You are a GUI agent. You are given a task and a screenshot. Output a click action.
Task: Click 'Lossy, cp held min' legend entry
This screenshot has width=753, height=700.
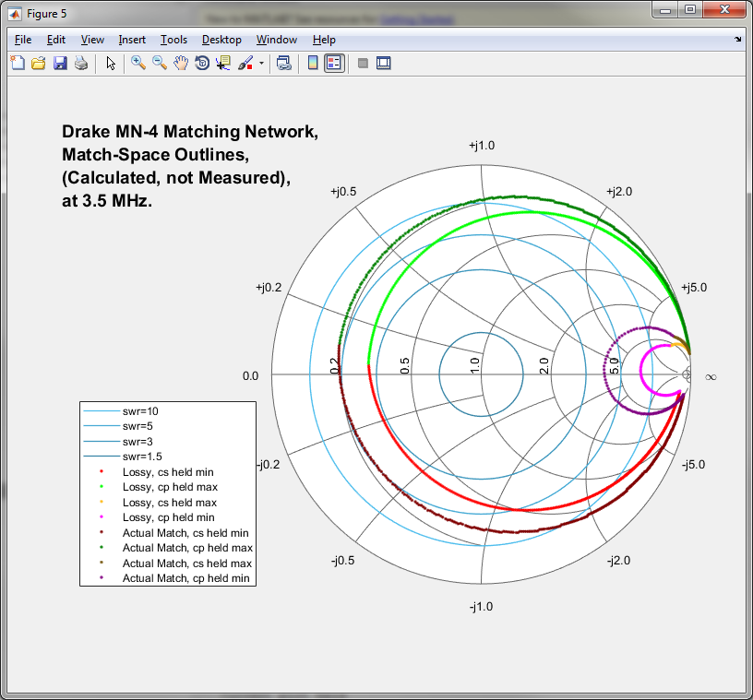(x=169, y=517)
